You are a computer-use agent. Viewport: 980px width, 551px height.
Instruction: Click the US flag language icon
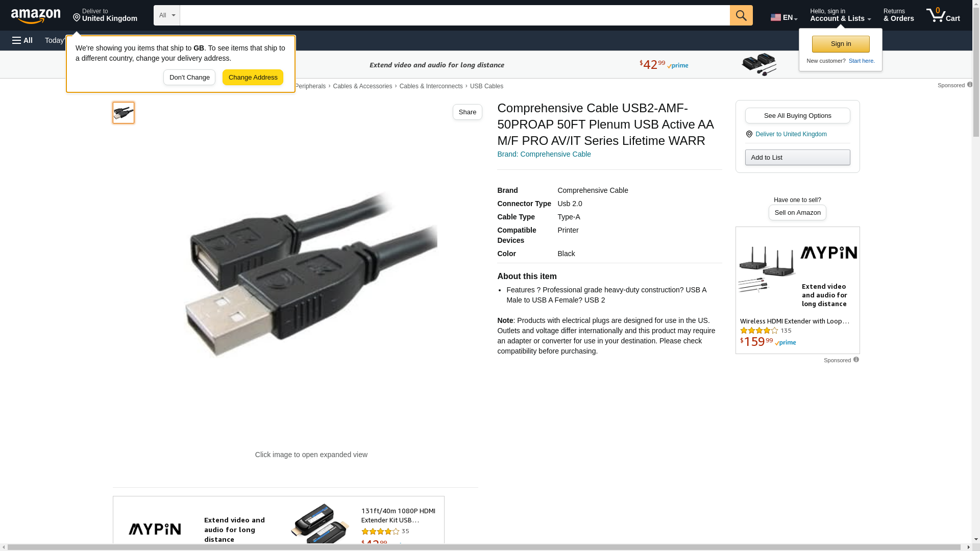tap(776, 17)
